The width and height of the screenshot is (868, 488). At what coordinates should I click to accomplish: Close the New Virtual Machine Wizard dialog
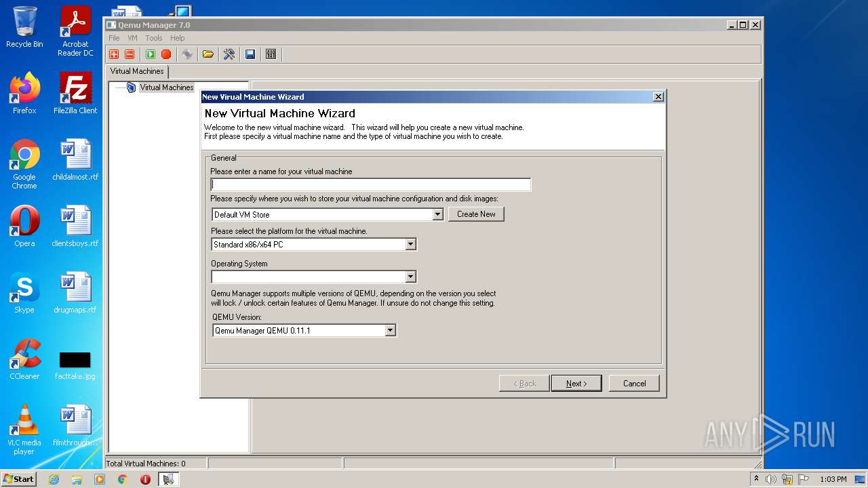pos(658,97)
